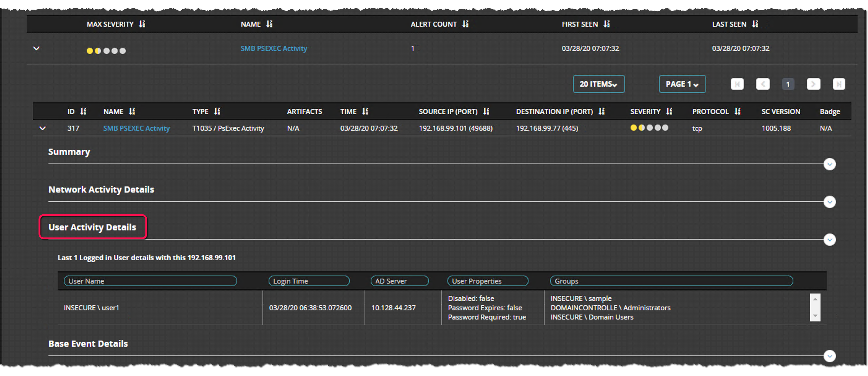Select destination IP 192.168.99.77 (445)

coord(547,128)
